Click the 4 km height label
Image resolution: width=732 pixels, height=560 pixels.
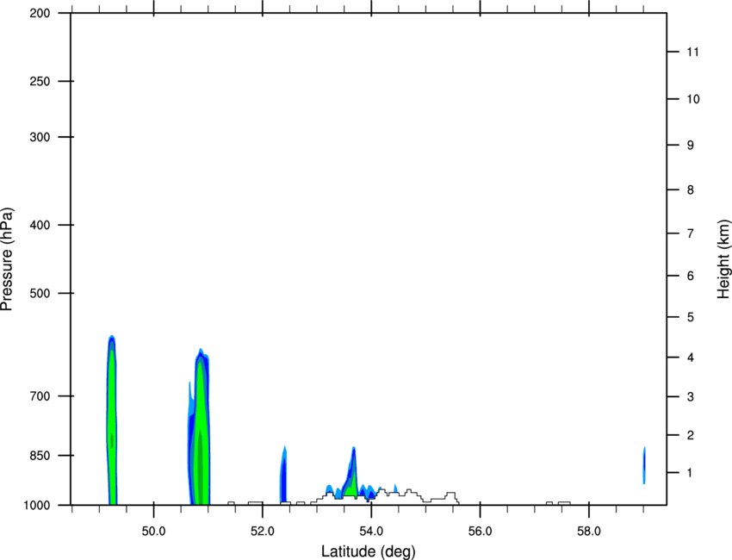691,358
